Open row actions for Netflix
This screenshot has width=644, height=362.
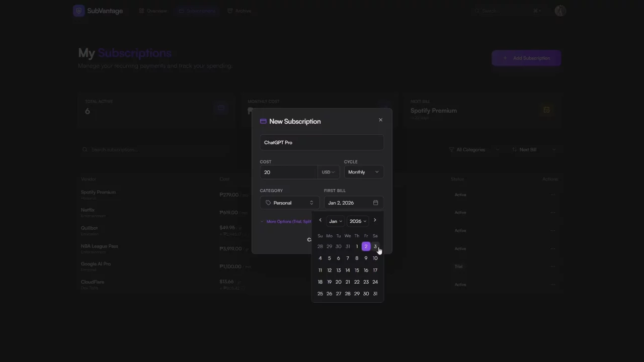(552, 213)
